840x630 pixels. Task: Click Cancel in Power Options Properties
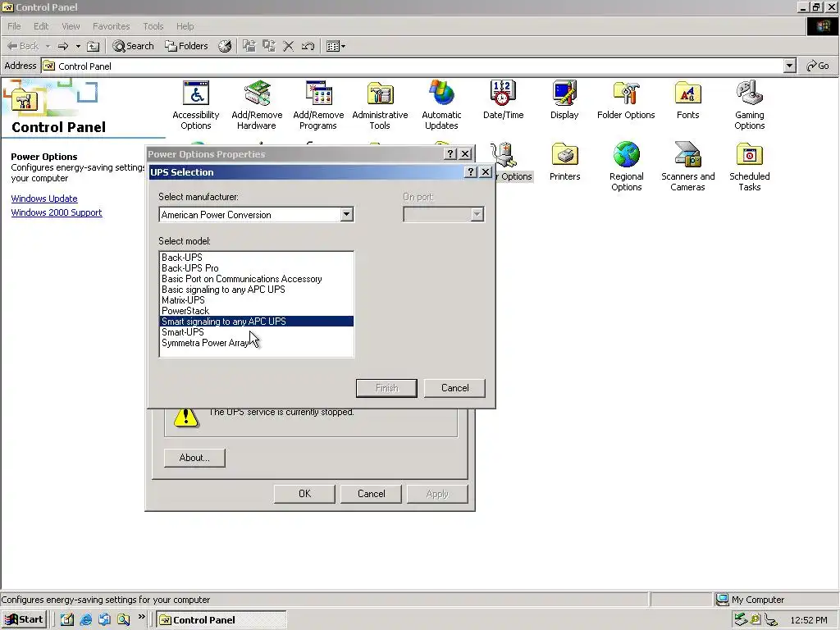(372, 494)
